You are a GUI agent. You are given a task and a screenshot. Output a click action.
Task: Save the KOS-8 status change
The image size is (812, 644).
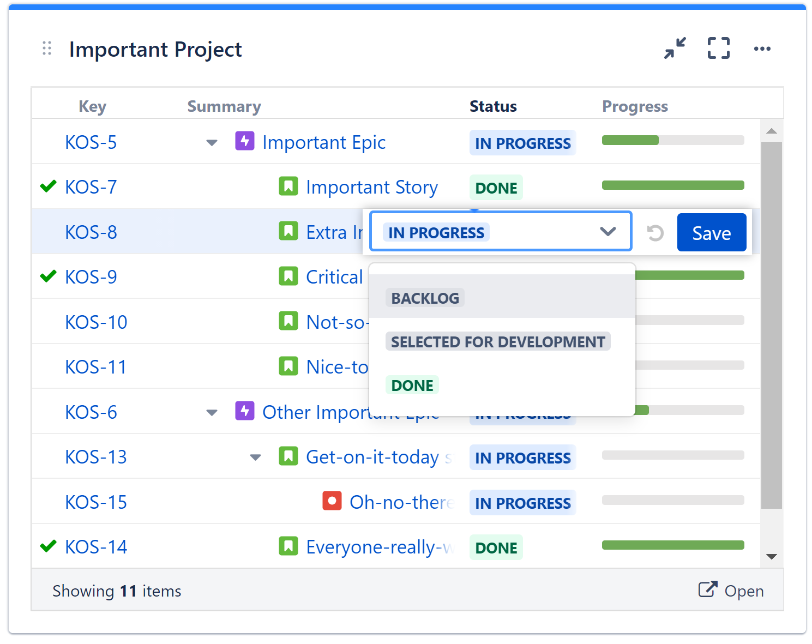[711, 232]
